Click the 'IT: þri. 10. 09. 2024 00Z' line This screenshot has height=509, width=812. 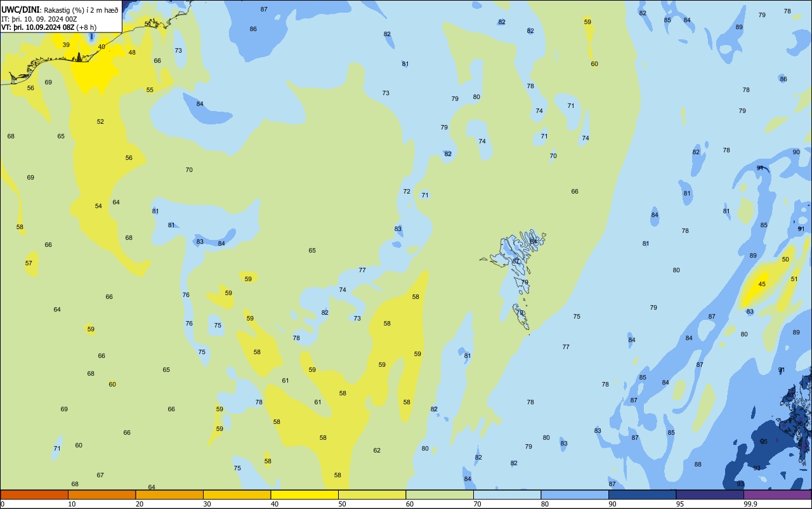tap(41, 19)
